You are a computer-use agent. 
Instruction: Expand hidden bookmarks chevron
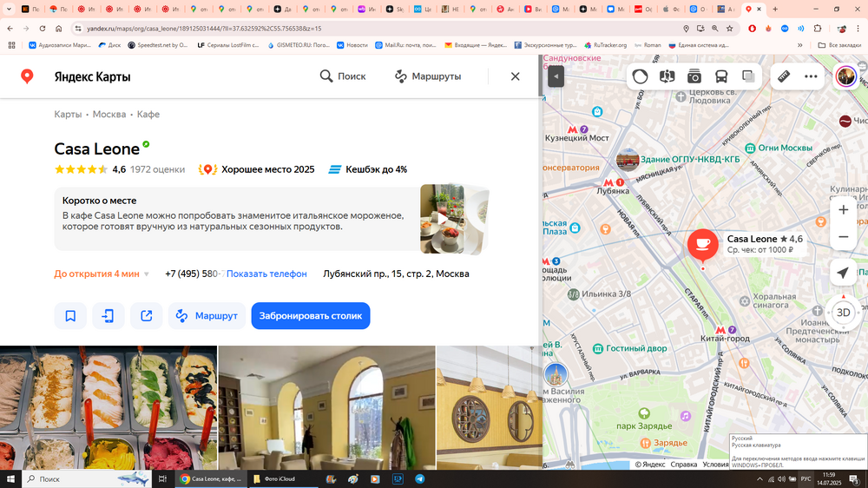point(800,45)
